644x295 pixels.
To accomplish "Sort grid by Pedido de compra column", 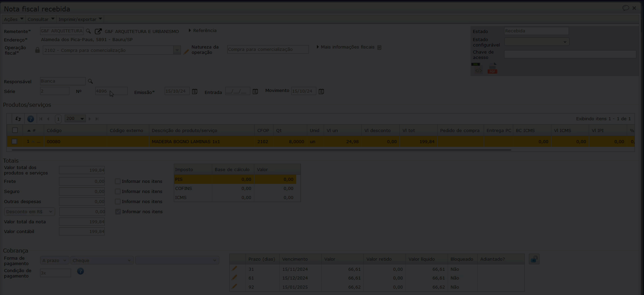I will [460, 131].
